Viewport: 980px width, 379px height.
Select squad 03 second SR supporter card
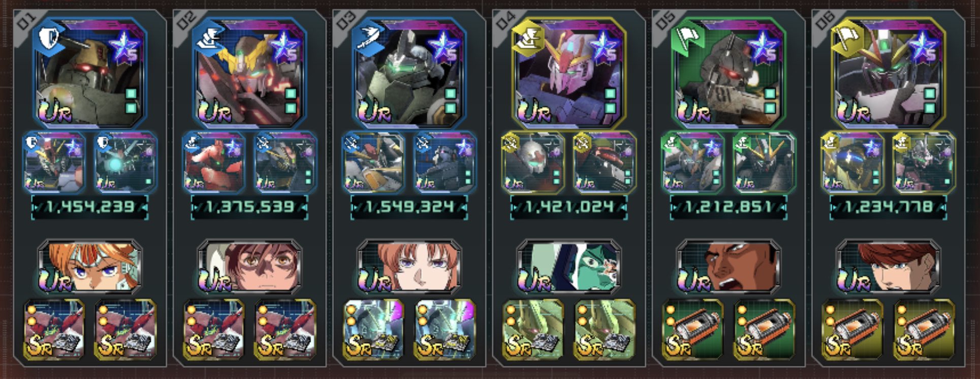[x=445, y=329]
